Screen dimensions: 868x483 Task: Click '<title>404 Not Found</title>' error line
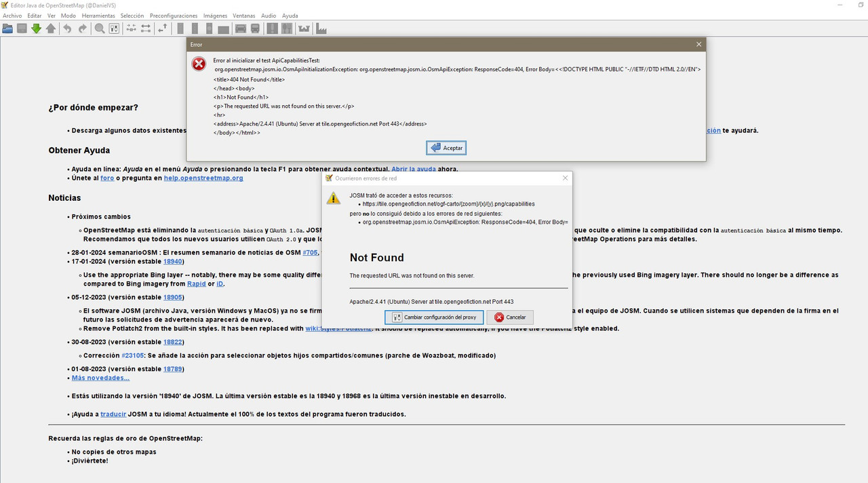(x=249, y=79)
